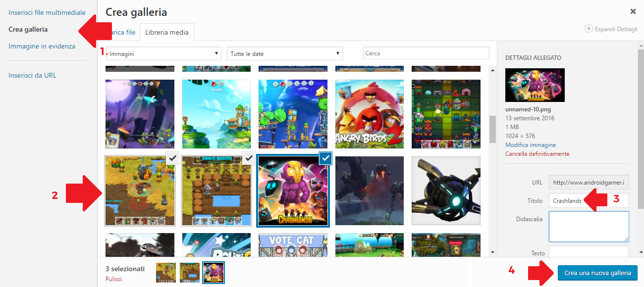Open the Tutte le date dropdown
Viewport: 644px width, 287px height.
285,53
